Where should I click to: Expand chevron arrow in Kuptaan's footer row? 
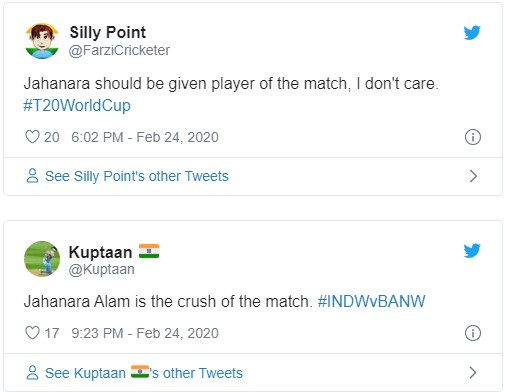[473, 372]
